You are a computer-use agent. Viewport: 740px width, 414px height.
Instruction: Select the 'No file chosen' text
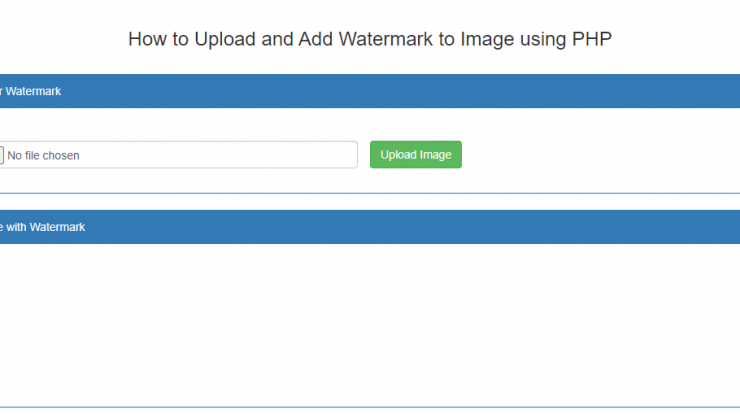(x=43, y=155)
